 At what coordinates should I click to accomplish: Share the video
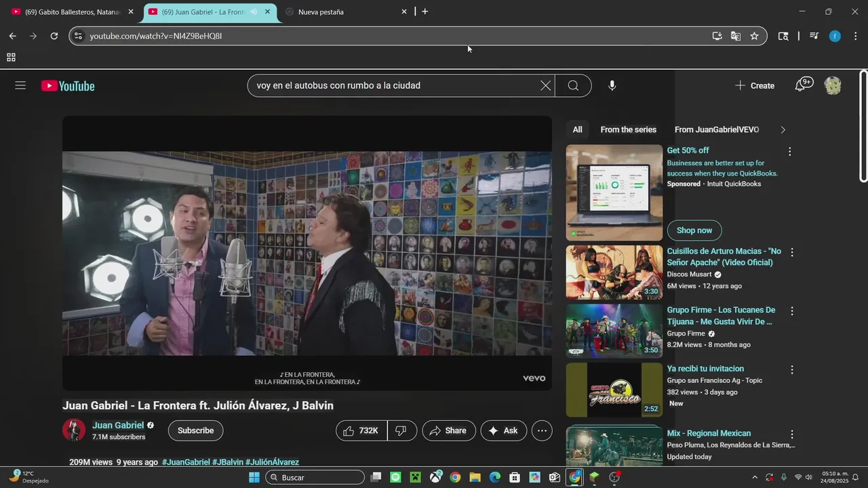tap(449, 430)
